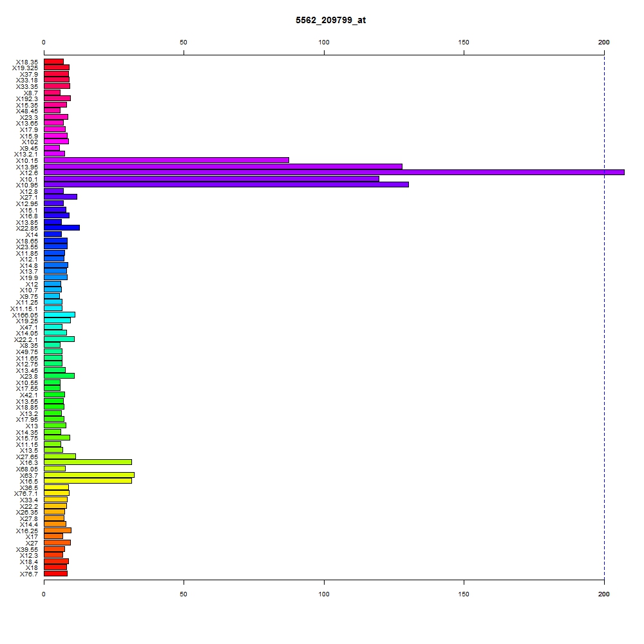Select the violet bar for X10.1
Image resolution: width=644 pixels, height=644 pixels.
coord(211,178)
